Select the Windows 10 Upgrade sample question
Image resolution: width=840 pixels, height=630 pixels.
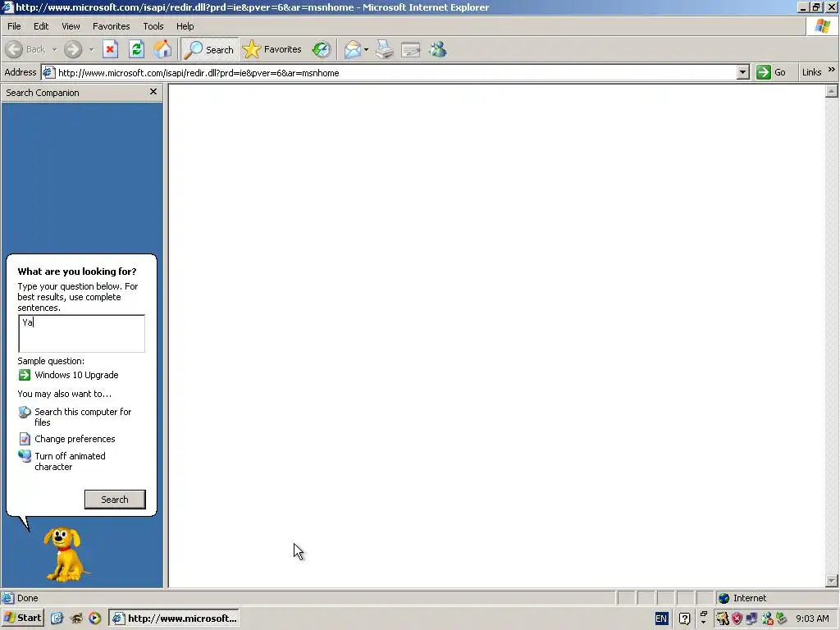[x=76, y=375]
